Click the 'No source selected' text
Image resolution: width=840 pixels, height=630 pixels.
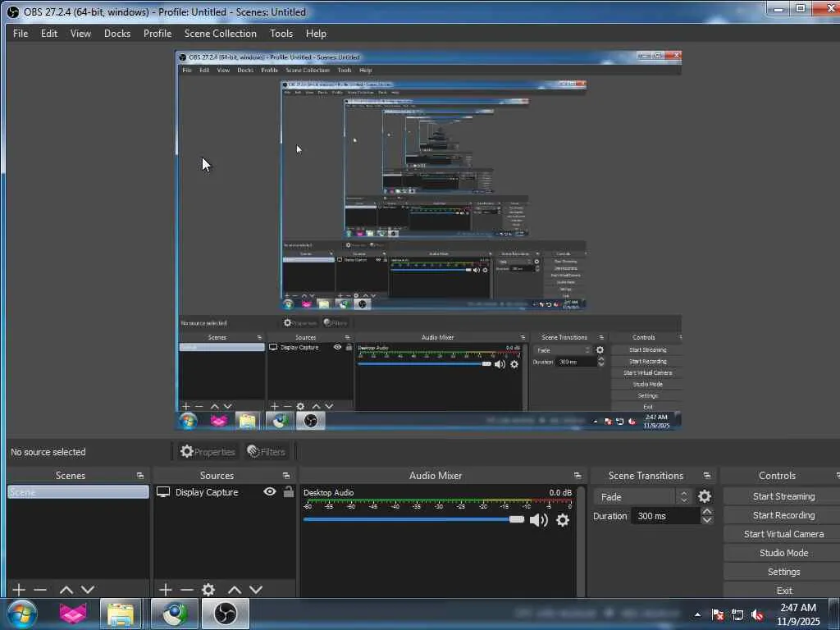coord(48,452)
